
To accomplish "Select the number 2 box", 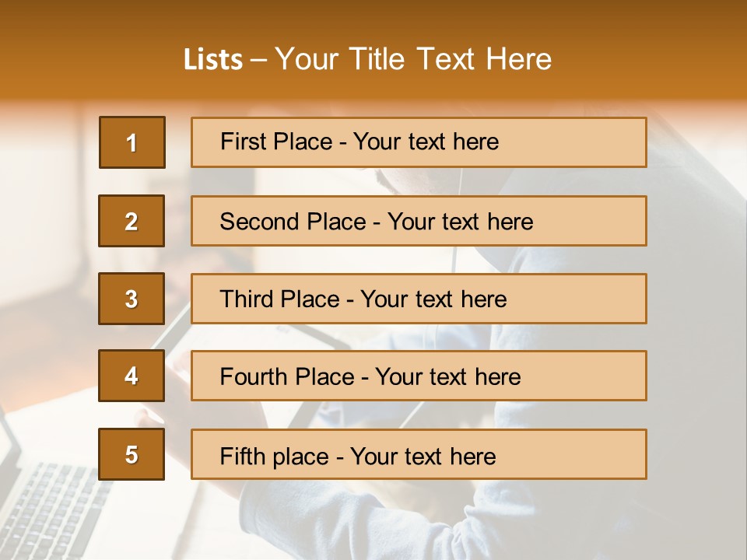I will (x=132, y=220).
